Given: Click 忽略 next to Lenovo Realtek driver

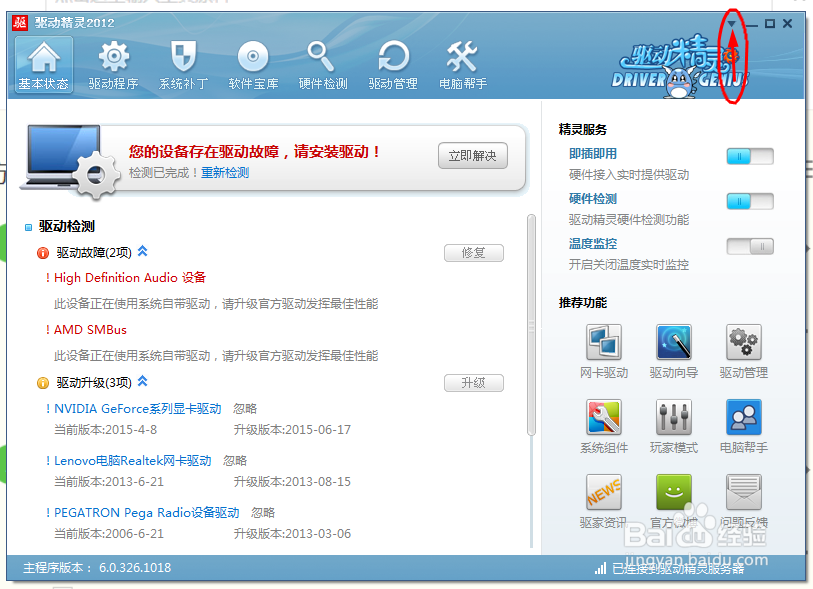Looking at the screenshot, I should point(235,461).
